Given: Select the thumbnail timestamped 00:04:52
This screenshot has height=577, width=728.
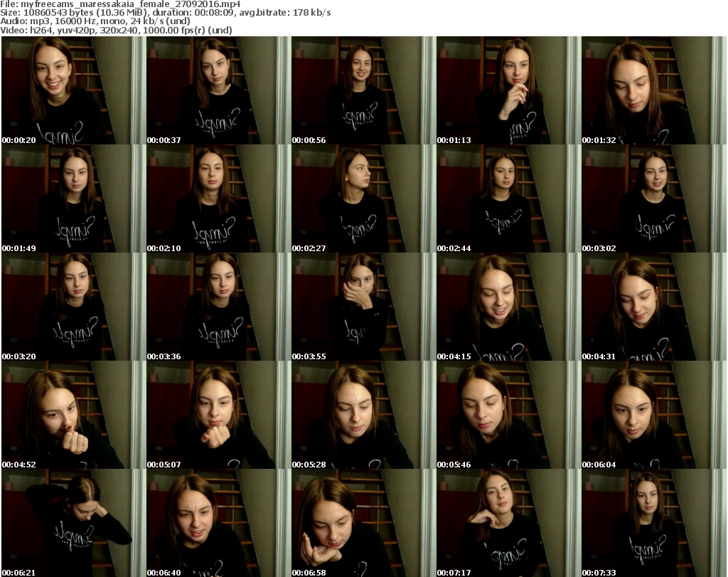Looking at the screenshot, I should [x=73, y=415].
